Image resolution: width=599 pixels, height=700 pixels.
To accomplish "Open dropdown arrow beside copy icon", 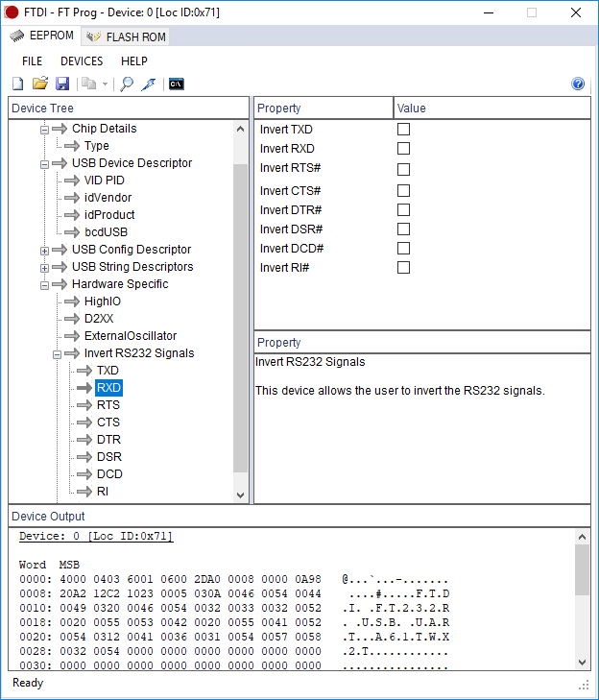I will click(x=105, y=84).
